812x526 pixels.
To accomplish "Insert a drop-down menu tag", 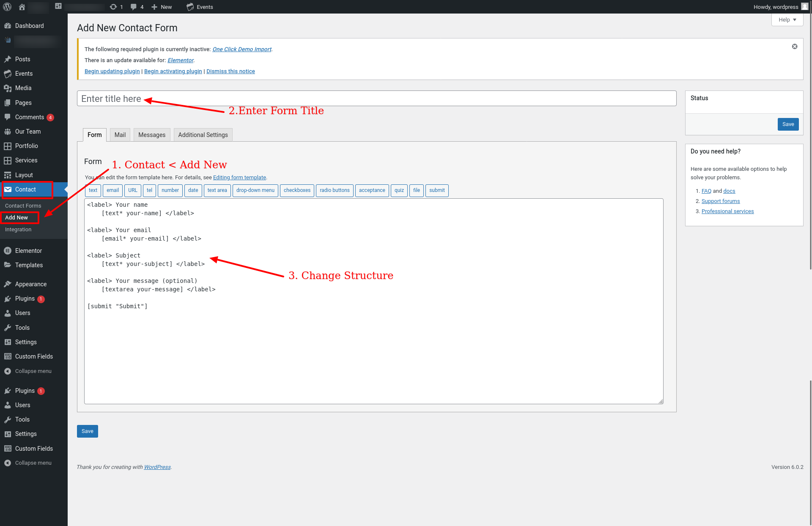I will [x=255, y=190].
